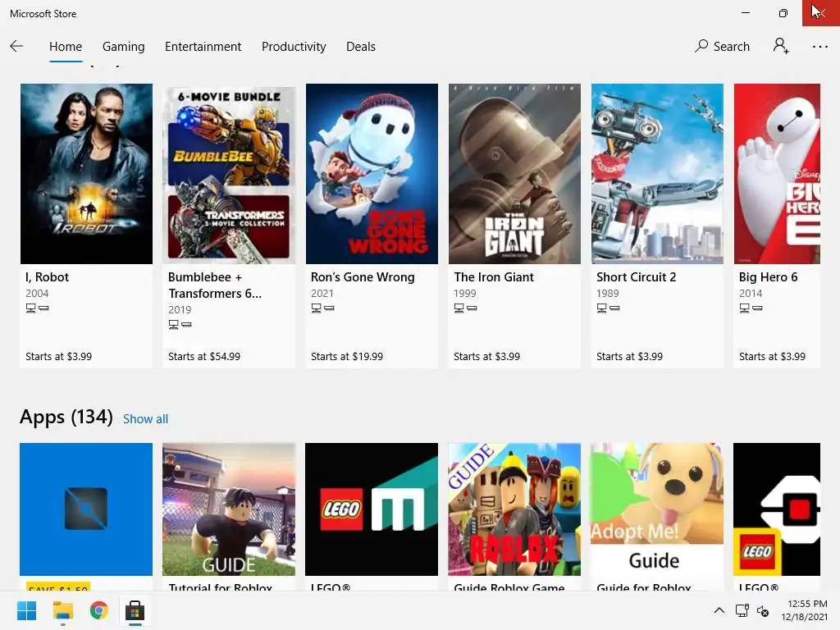
Task: Open the blue app tile with slashed icon
Action: click(86, 509)
